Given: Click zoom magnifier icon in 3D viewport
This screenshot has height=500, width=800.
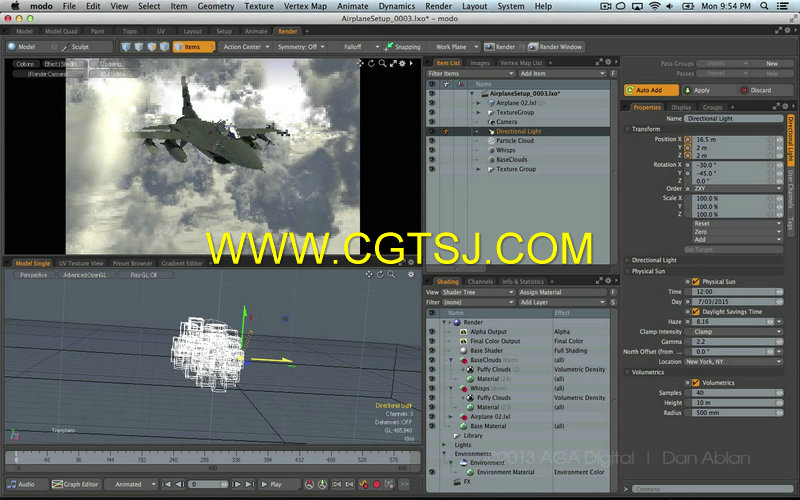Looking at the screenshot, I should [x=391, y=274].
